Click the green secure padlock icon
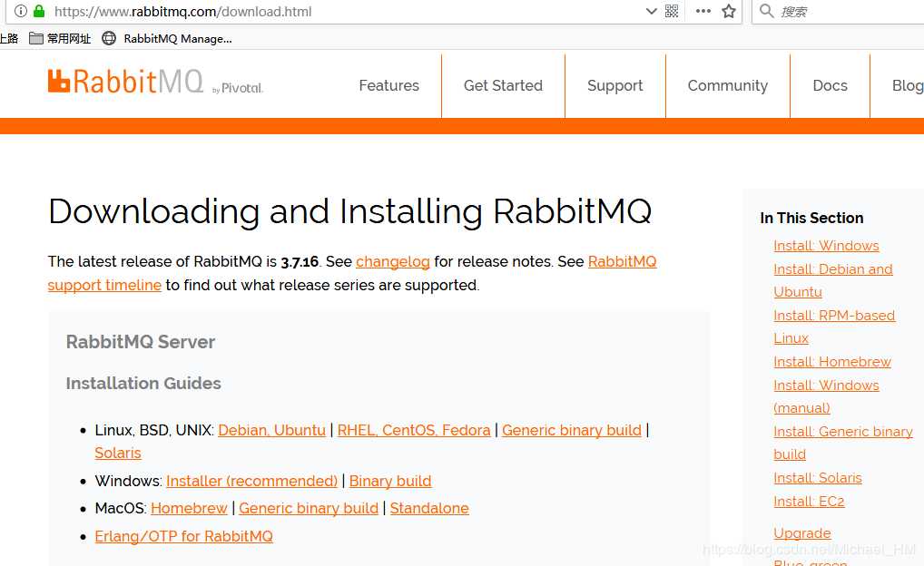 [x=39, y=11]
